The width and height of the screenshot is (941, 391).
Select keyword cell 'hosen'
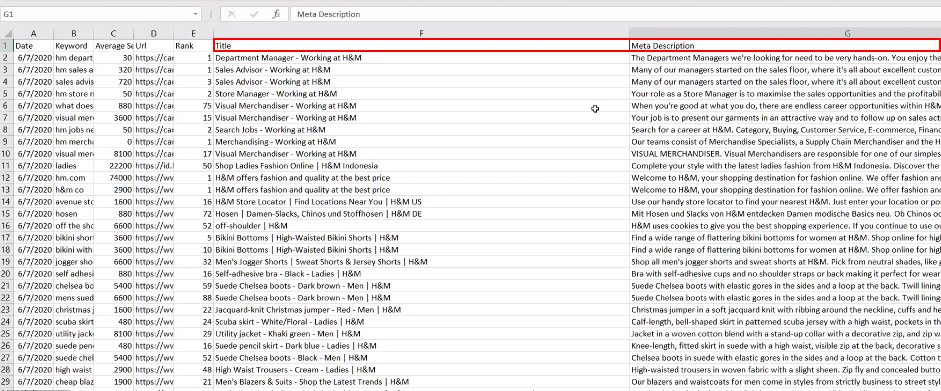tap(73, 213)
